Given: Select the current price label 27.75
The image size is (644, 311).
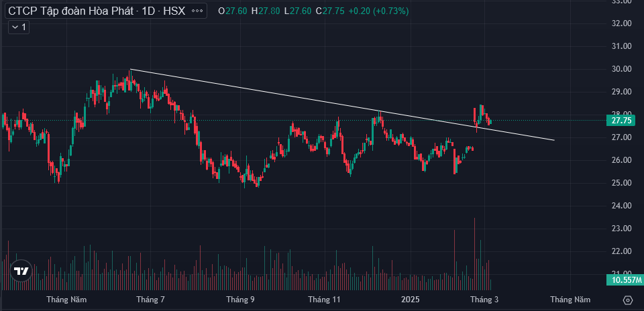Looking at the screenshot, I should (621, 121).
